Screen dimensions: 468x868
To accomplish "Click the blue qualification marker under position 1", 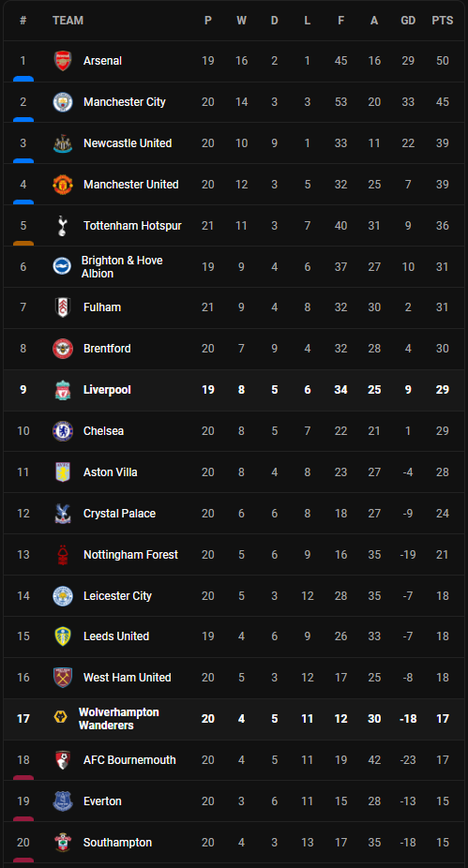I will point(23,79).
